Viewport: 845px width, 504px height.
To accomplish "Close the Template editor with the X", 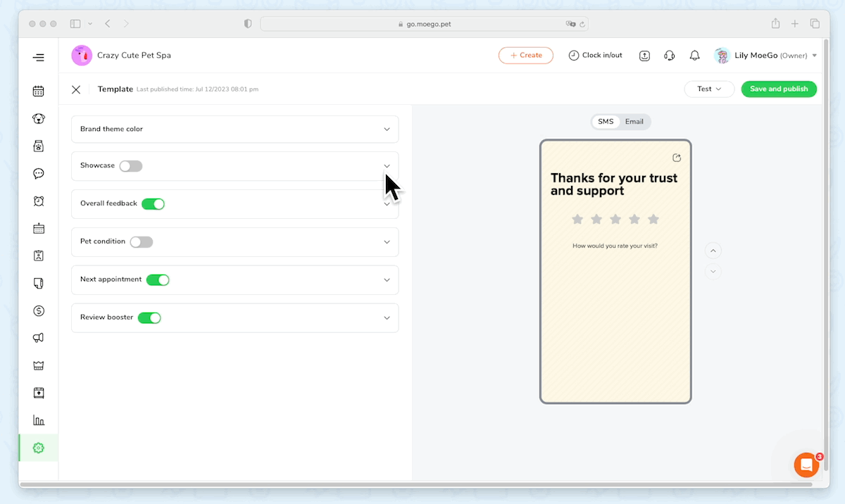I will (76, 89).
